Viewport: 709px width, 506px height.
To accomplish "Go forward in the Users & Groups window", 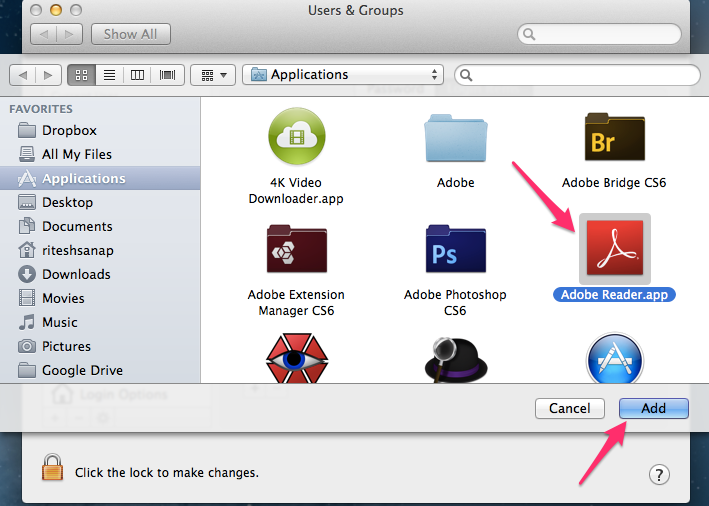I will pyautogui.click(x=69, y=34).
